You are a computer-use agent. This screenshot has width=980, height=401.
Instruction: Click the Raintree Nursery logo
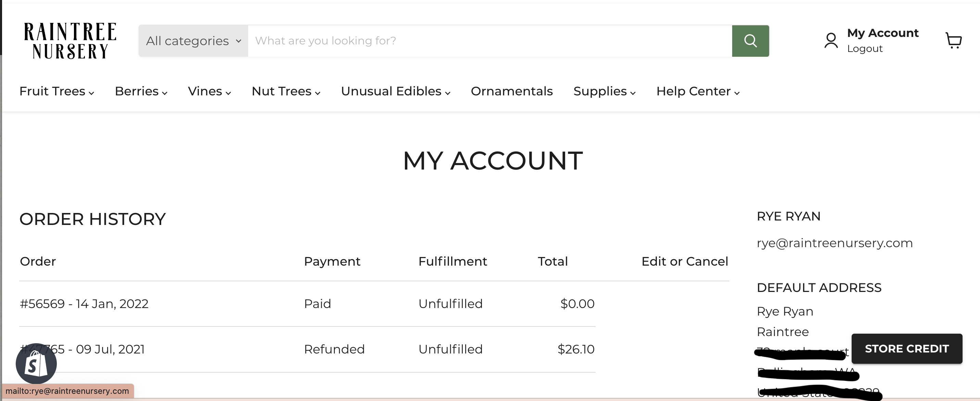[x=70, y=41]
